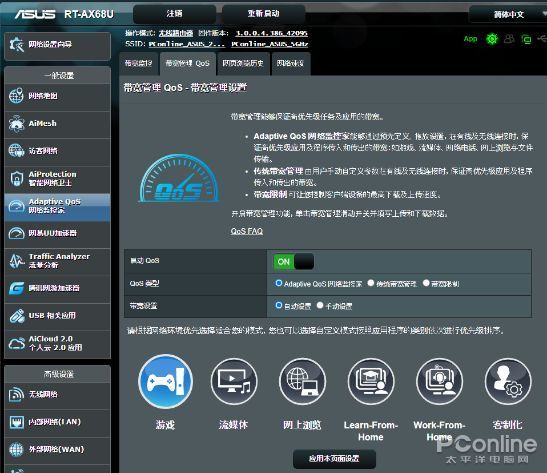Viewport: 547px width, 473px height.
Task: Select Traditional QoS radio button
Action: (x=370, y=283)
